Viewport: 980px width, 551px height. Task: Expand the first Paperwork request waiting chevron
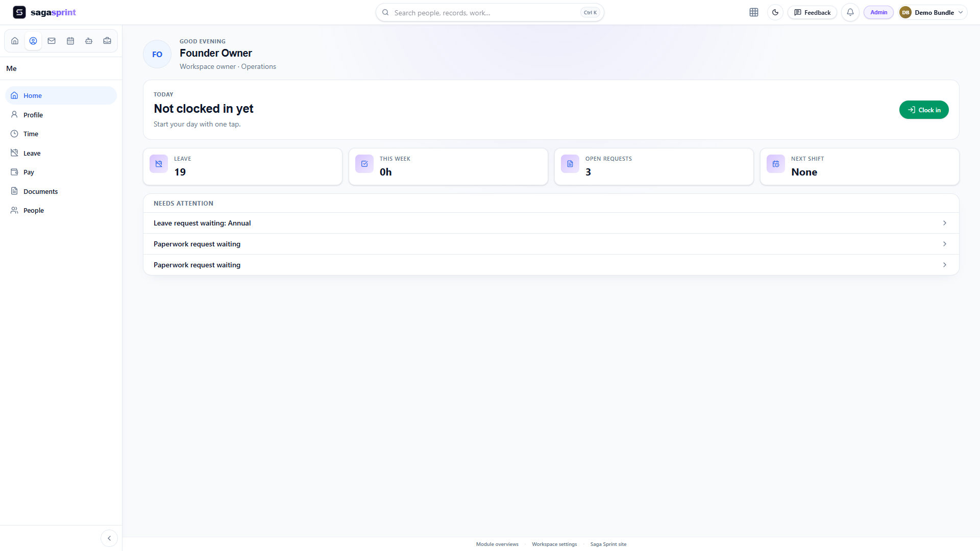coord(945,244)
